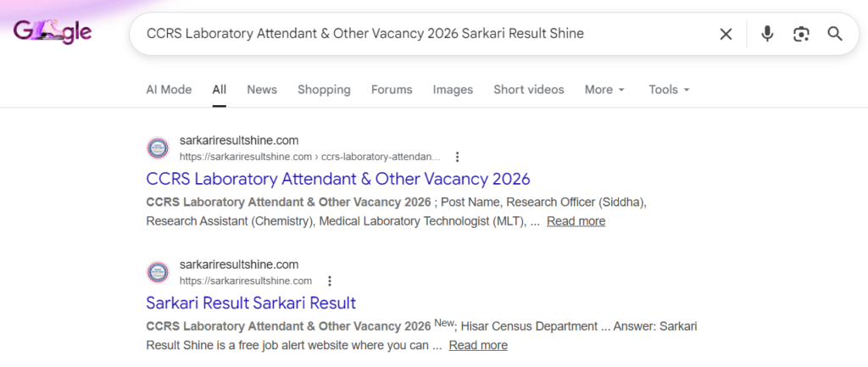Open the Forums tab

(x=392, y=89)
